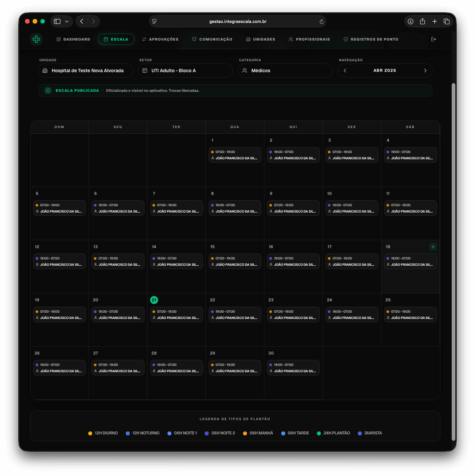475x476 pixels.
Task: Click the Profissionais people icon
Action: pyautogui.click(x=291, y=39)
